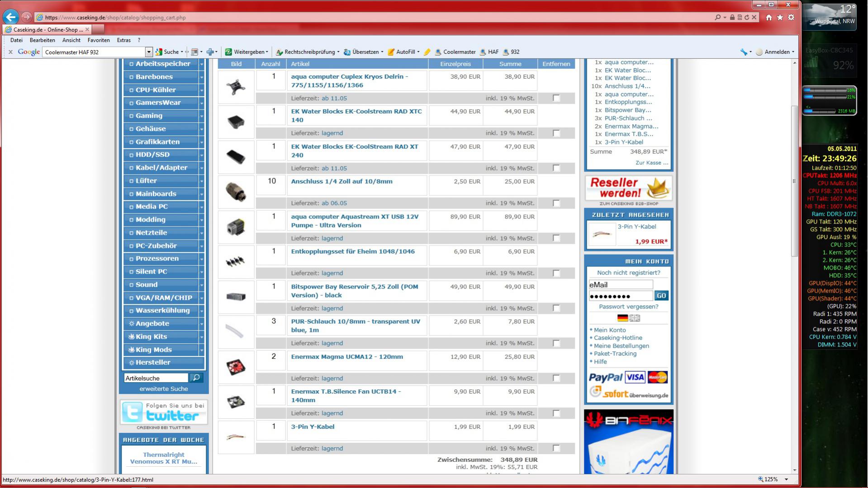Image resolution: width=868 pixels, height=488 pixels.
Task: Click the Artikelsuche search input
Action: click(x=156, y=378)
